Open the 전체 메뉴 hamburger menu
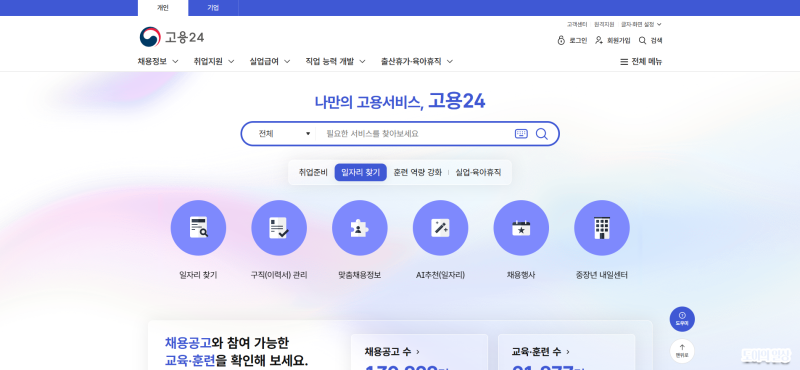Viewport: 800px width, 370px height. [x=641, y=61]
